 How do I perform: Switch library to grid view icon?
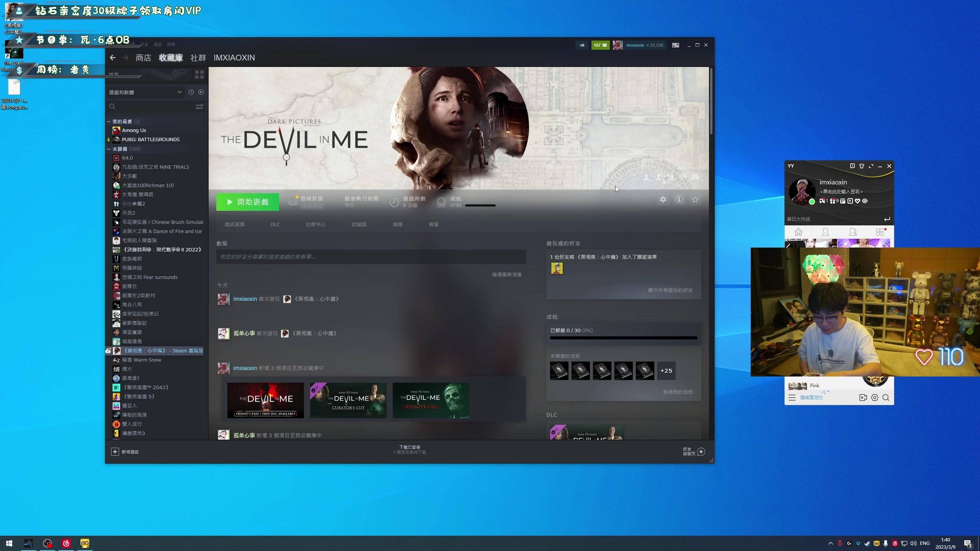click(x=199, y=74)
